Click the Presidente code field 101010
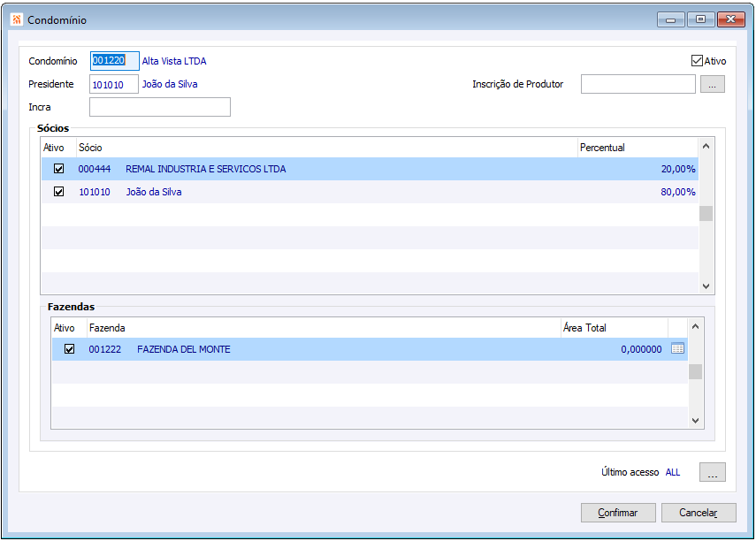This screenshot has width=756, height=541. [114, 84]
